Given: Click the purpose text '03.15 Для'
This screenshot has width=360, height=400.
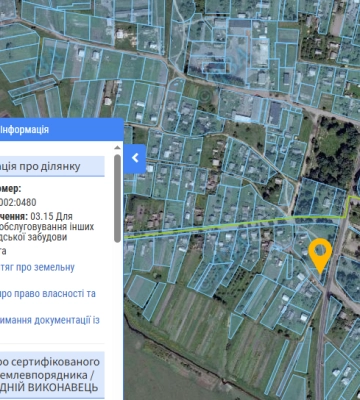Looking at the screenshot, I should tap(52, 216).
